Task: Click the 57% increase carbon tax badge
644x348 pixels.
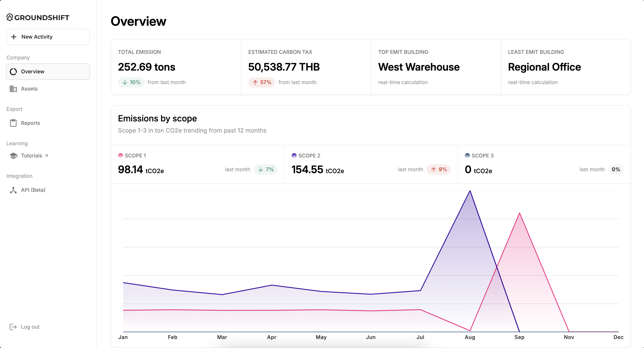Action: pyautogui.click(x=262, y=82)
